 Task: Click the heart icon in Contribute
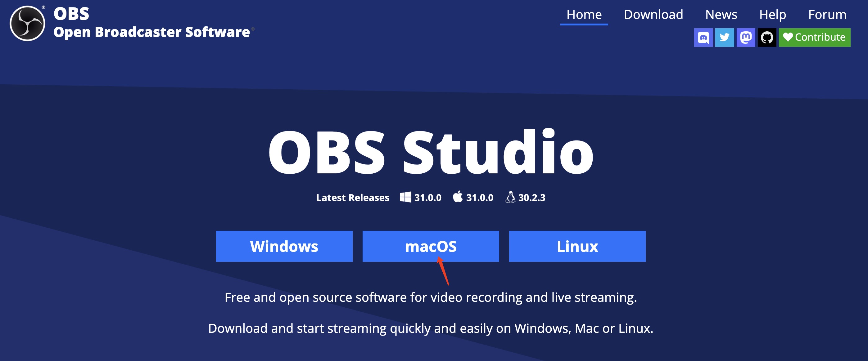pyautogui.click(x=788, y=37)
